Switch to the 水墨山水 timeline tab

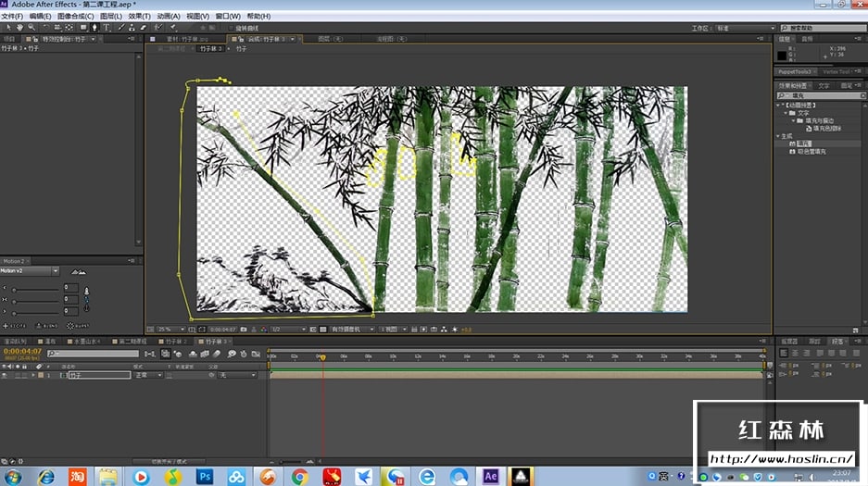[x=84, y=342]
